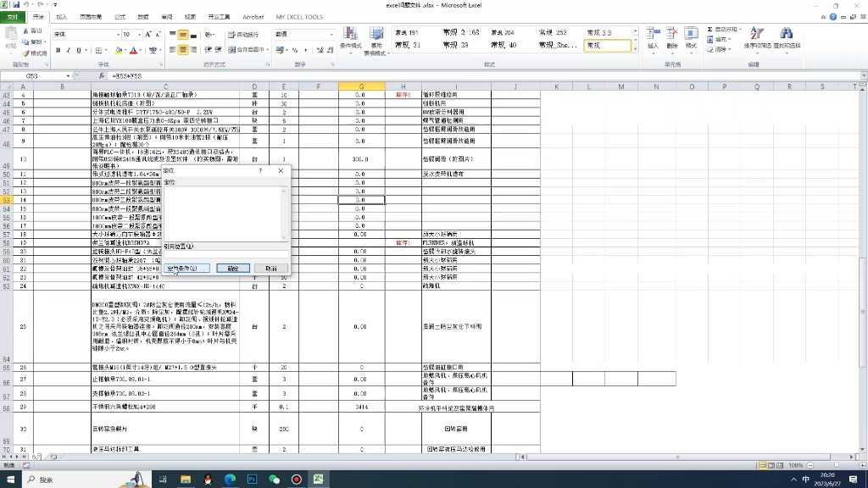Screen dimensions: 868x488
Task: Click the Insert cells icon
Action: [x=654, y=38]
